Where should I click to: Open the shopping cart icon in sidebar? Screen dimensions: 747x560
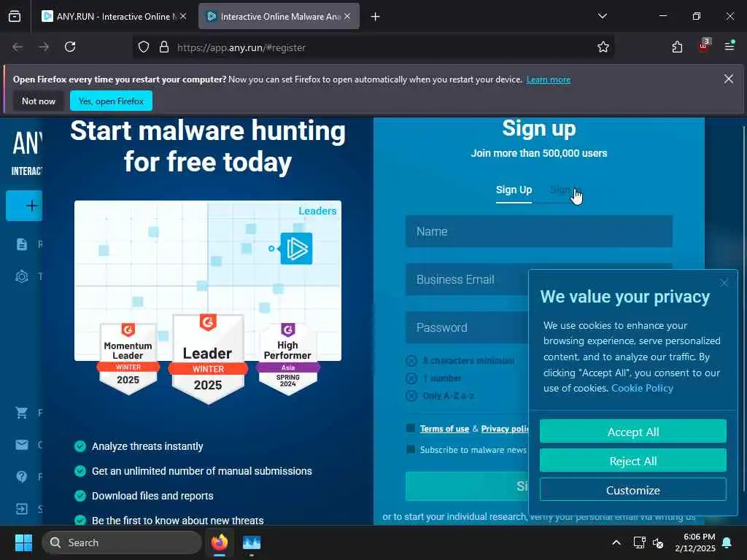[22, 413]
